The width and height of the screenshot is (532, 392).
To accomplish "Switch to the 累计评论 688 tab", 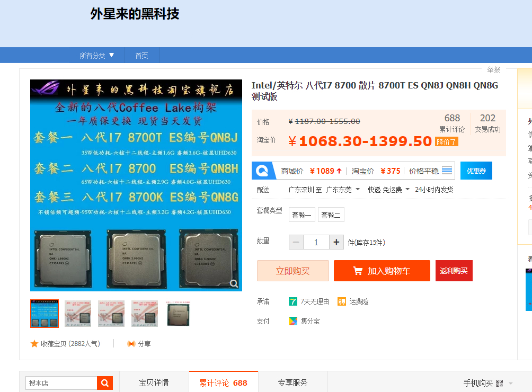I will coord(223,382).
